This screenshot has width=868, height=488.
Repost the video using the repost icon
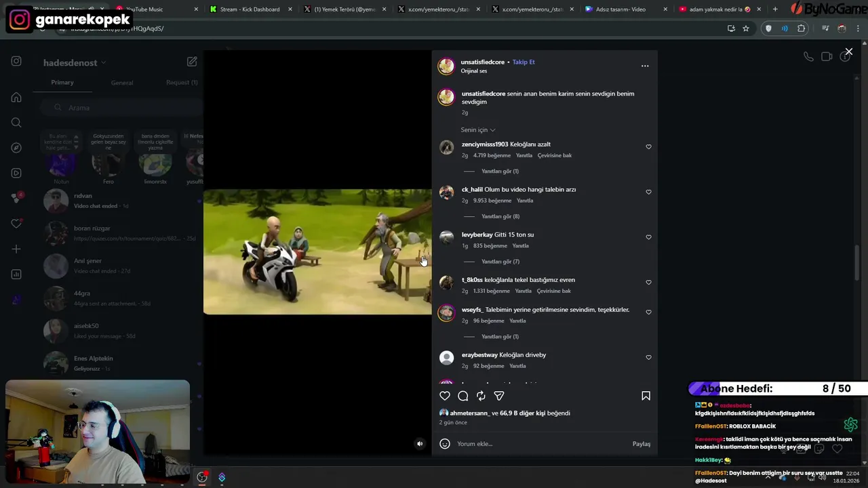pos(481,396)
